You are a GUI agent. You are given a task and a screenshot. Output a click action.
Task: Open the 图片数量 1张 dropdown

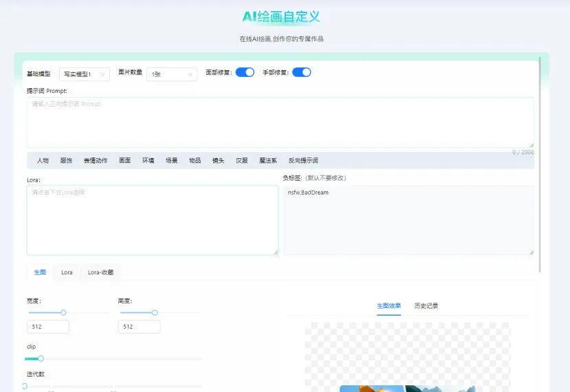click(172, 74)
